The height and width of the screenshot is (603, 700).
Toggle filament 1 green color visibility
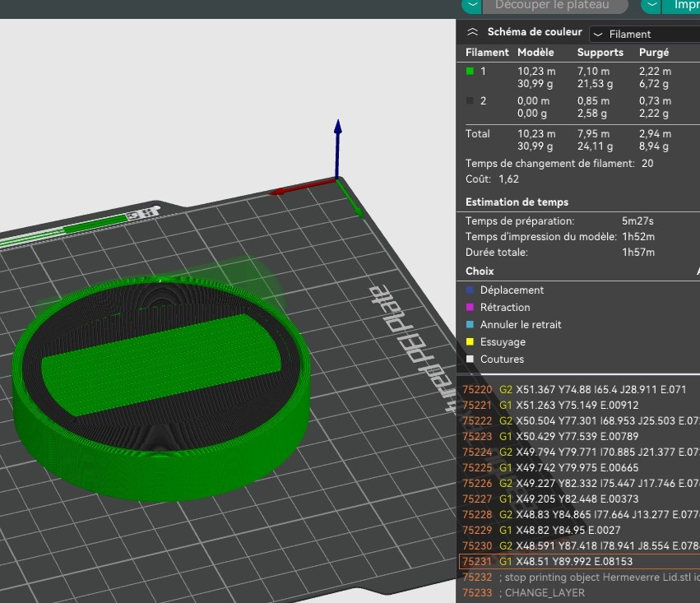click(470, 72)
